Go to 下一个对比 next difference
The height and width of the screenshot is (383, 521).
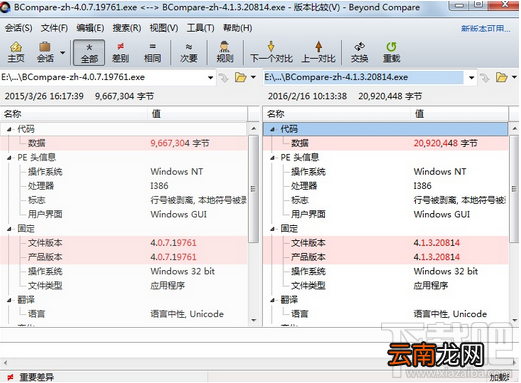pos(271,52)
